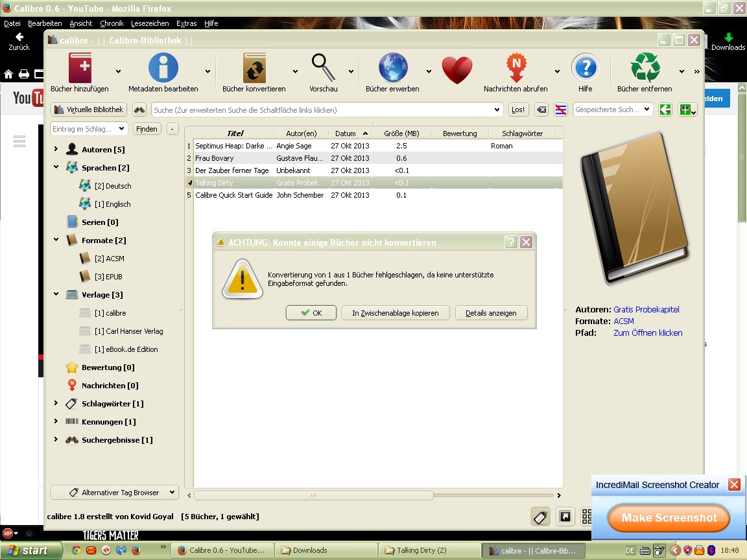The image size is (747, 560).
Task: Click Make Screenshot button
Action: click(669, 518)
